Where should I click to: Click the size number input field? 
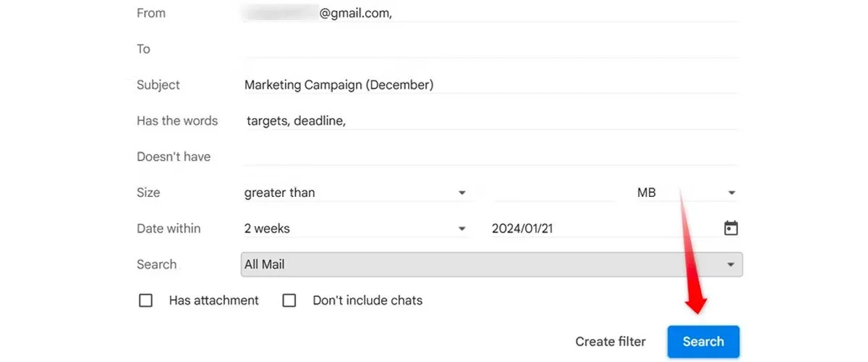[x=553, y=193]
